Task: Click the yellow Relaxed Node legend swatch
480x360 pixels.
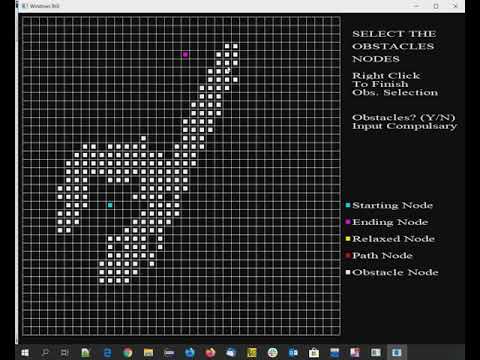Action: tap(348, 238)
